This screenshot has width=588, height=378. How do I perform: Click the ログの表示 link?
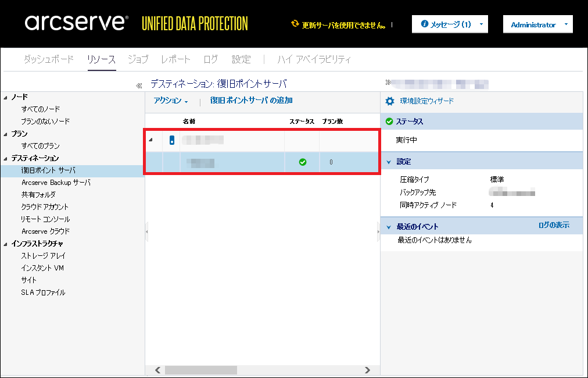[x=554, y=225]
